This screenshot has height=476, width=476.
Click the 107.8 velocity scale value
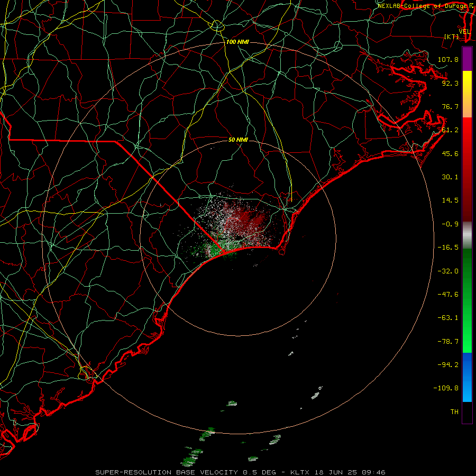coord(448,59)
